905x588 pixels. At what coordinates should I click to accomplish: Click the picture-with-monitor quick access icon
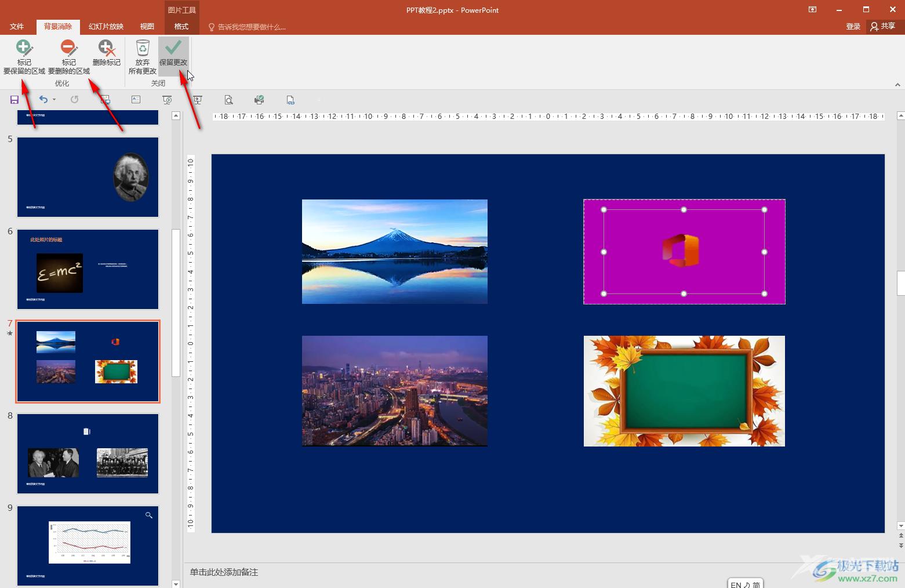pos(105,100)
